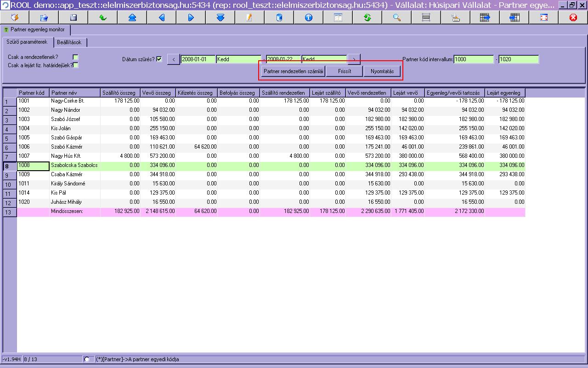Enable the 'Csak a rendezetlenek?' checkbox
This screenshot has height=368, width=588.
click(x=76, y=57)
